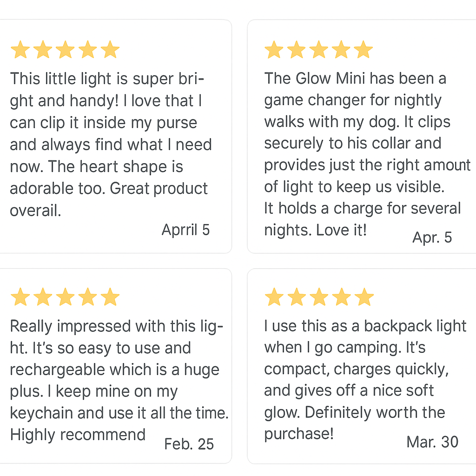Click the fifth star of the purse light review
Viewport: 476px width, 476px height.
110,49
